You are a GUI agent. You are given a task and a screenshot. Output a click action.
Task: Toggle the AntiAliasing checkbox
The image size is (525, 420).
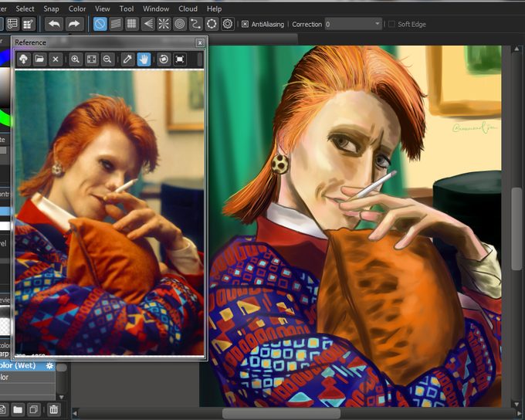[x=245, y=24]
